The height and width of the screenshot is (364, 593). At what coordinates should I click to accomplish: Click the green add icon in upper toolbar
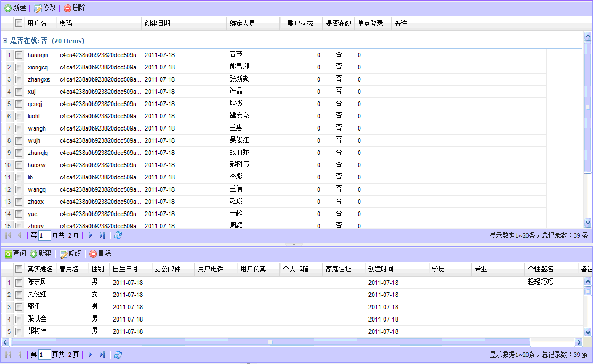(8, 8)
